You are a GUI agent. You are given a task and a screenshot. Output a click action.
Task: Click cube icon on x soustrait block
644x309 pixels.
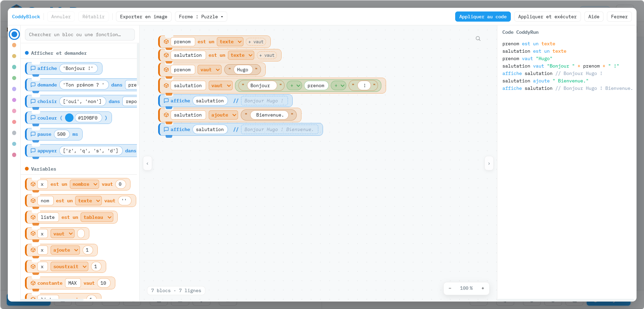click(x=33, y=266)
